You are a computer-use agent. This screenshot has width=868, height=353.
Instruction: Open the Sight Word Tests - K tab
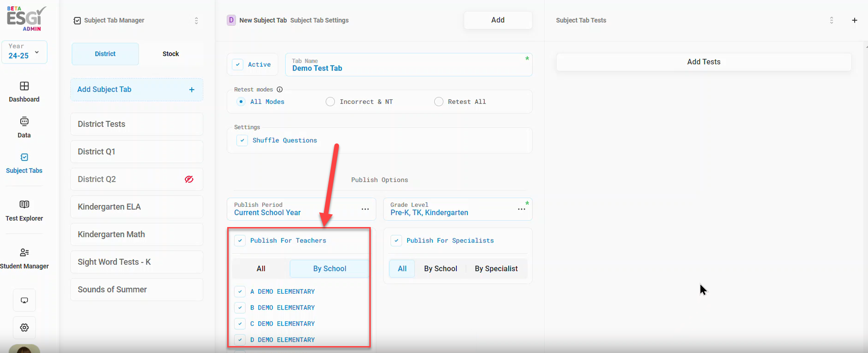coord(137,262)
